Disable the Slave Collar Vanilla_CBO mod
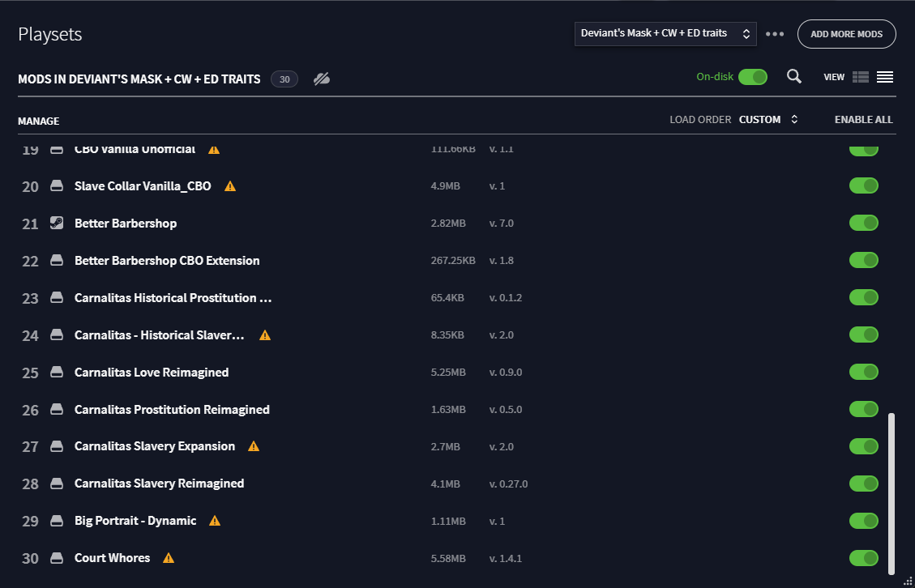 (864, 185)
